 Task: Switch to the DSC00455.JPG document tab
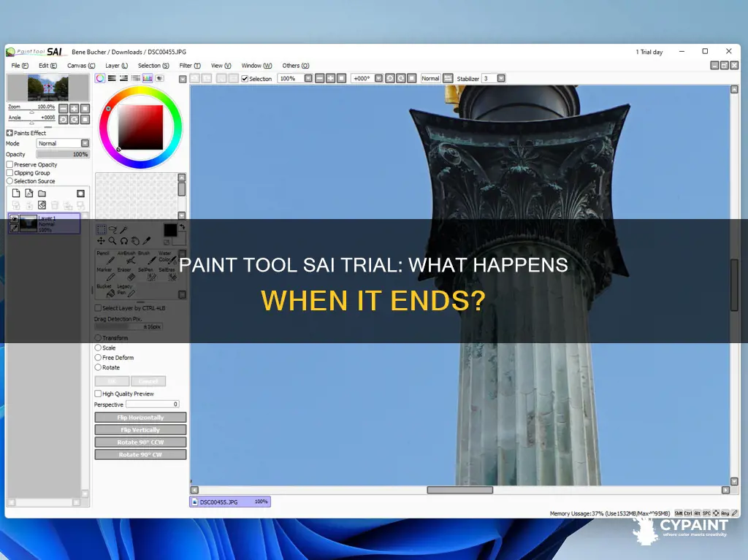(x=230, y=502)
